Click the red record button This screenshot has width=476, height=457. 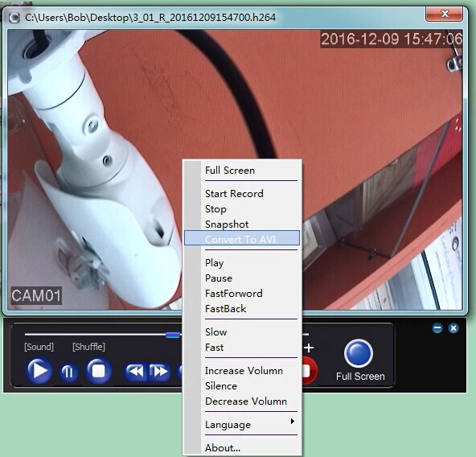point(310,371)
